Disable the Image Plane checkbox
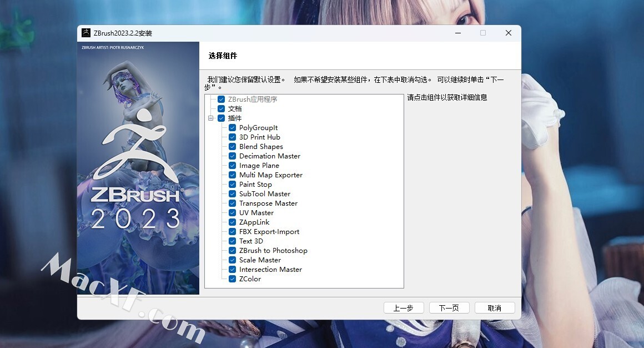644x348 pixels. point(233,165)
